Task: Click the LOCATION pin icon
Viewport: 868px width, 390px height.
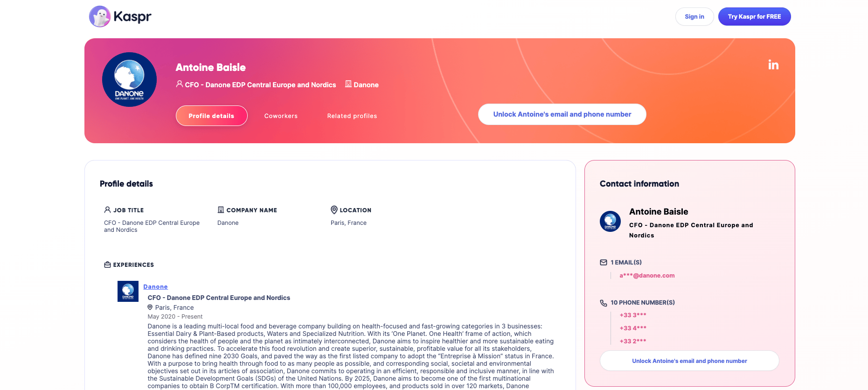Action: coord(334,210)
